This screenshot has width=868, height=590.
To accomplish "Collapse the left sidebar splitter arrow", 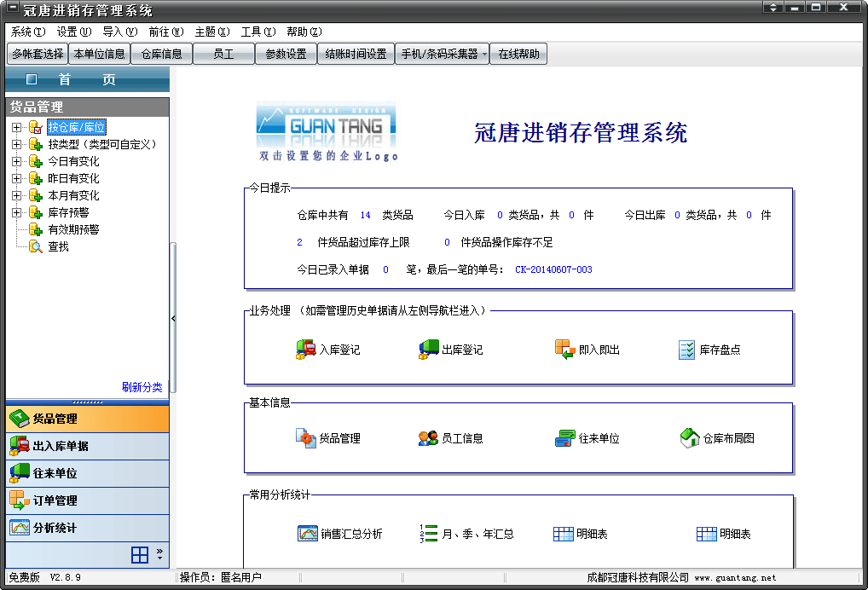I will (173, 318).
